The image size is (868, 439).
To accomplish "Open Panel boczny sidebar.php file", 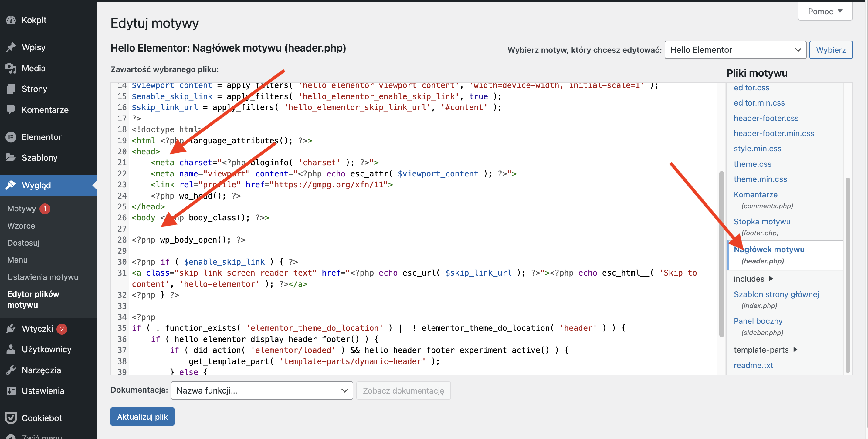I will pyautogui.click(x=758, y=327).
